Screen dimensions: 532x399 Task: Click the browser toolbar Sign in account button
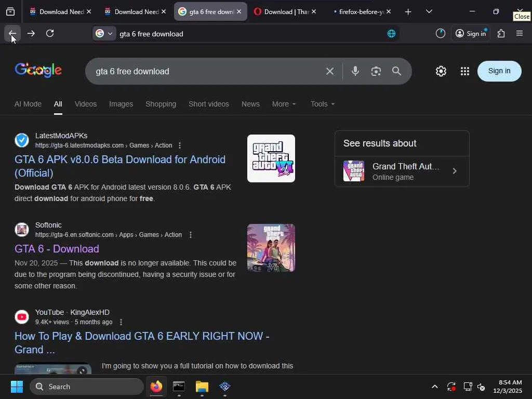pyautogui.click(x=471, y=33)
